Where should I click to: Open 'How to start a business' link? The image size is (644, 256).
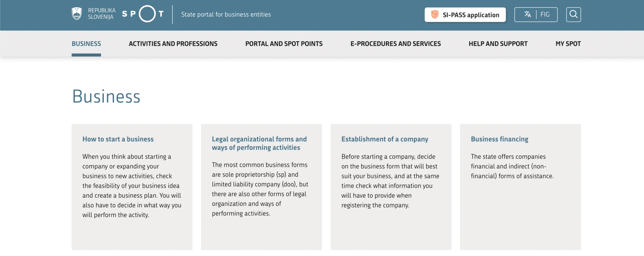[118, 139]
